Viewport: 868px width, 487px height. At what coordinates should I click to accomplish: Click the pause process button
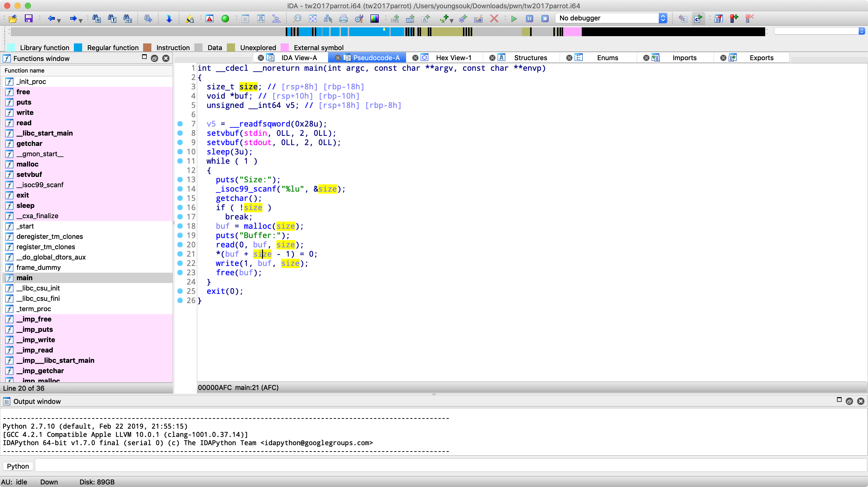point(529,19)
